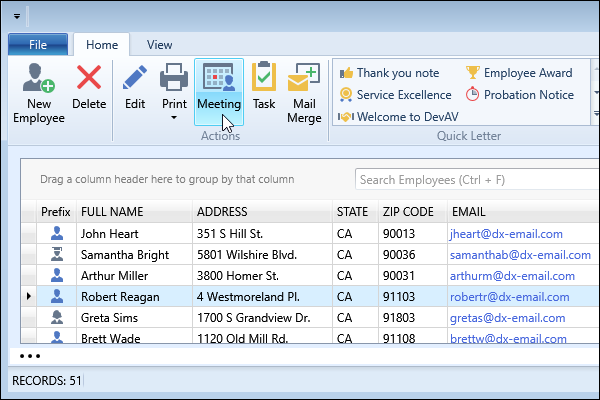Focus the Search Employees field
This screenshot has height=400, width=600.
tap(470, 180)
